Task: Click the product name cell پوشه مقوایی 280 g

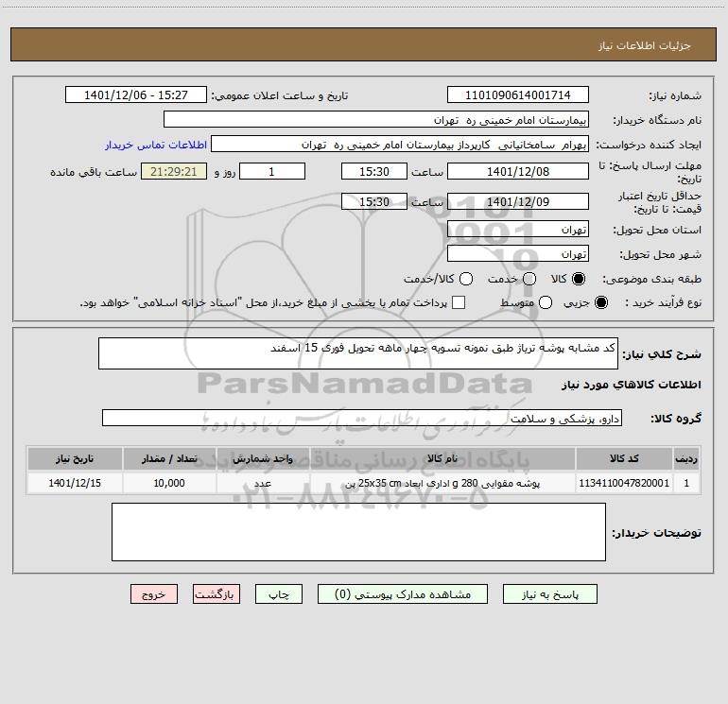Action: (442, 483)
